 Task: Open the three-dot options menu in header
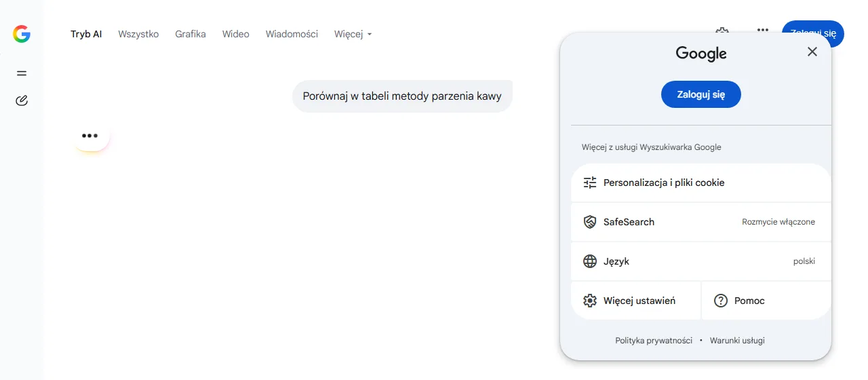(763, 31)
